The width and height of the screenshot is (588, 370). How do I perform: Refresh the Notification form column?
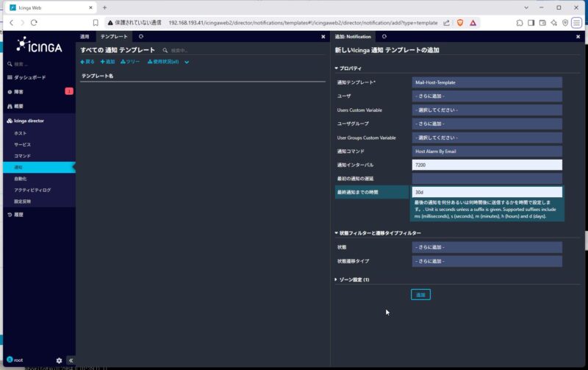coord(384,36)
